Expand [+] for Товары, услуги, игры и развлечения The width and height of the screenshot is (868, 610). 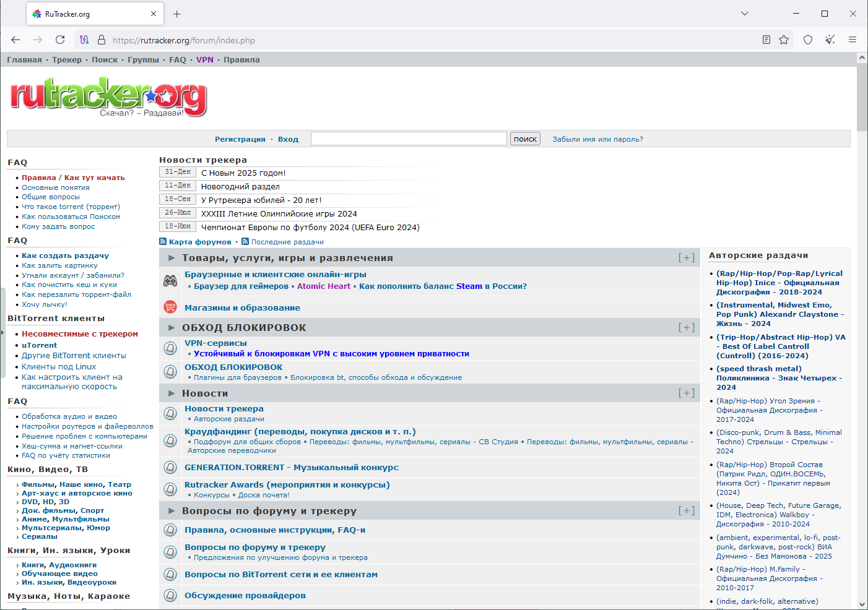pos(687,257)
